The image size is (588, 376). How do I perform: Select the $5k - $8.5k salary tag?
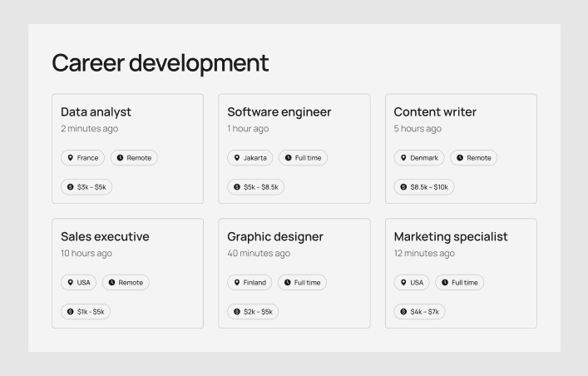[x=255, y=187]
